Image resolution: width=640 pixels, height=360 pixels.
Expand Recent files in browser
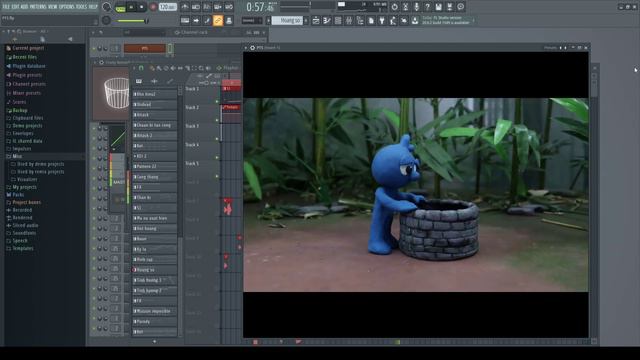click(24, 57)
